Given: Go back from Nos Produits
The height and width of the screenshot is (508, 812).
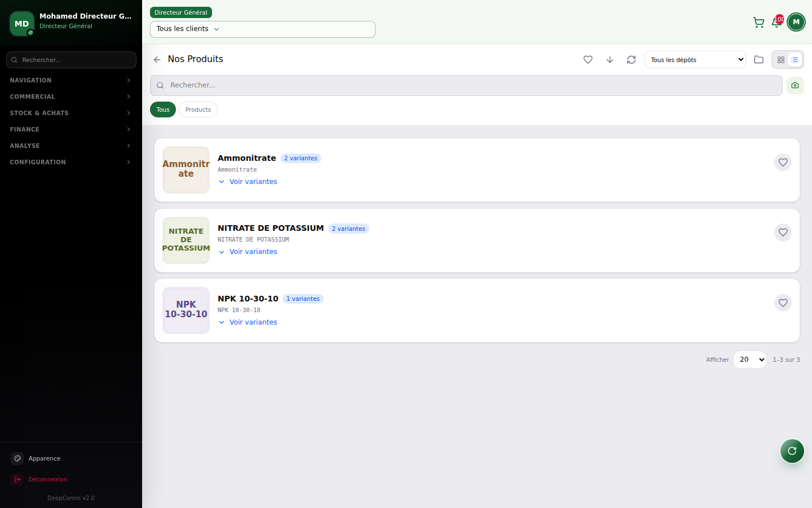Looking at the screenshot, I should (157, 59).
